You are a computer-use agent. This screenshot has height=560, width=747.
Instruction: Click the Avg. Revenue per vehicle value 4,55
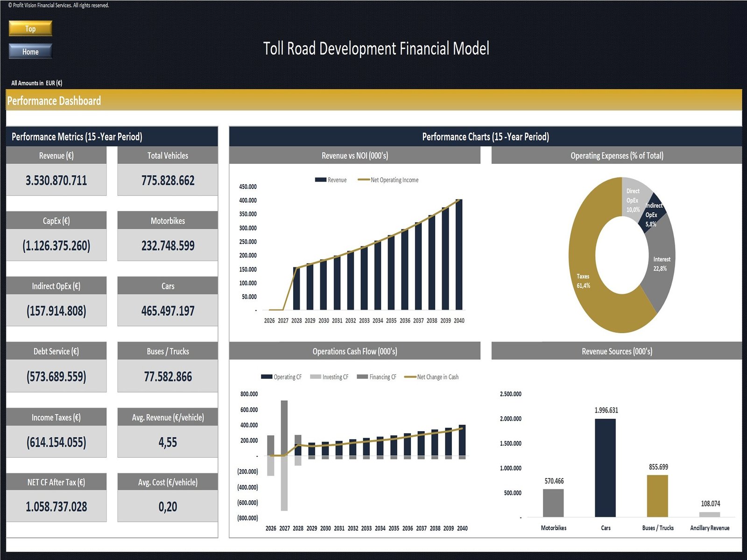tap(168, 442)
